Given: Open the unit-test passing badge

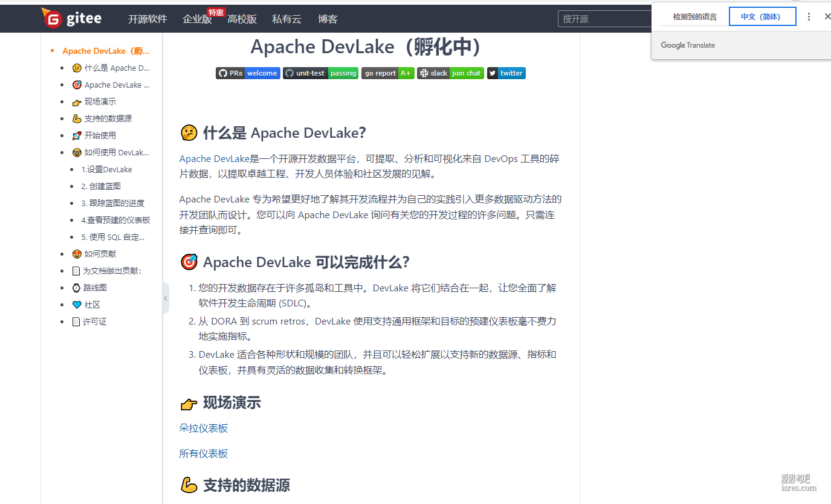Looking at the screenshot, I should (320, 73).
